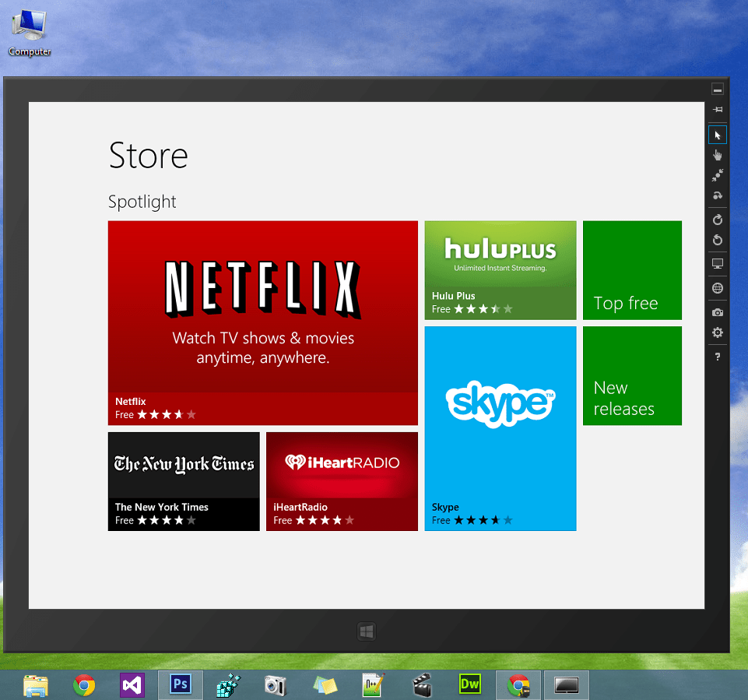This screenshot has width=748, height=700.
Task: Rotate simulator clockwise
Action: 718,220
